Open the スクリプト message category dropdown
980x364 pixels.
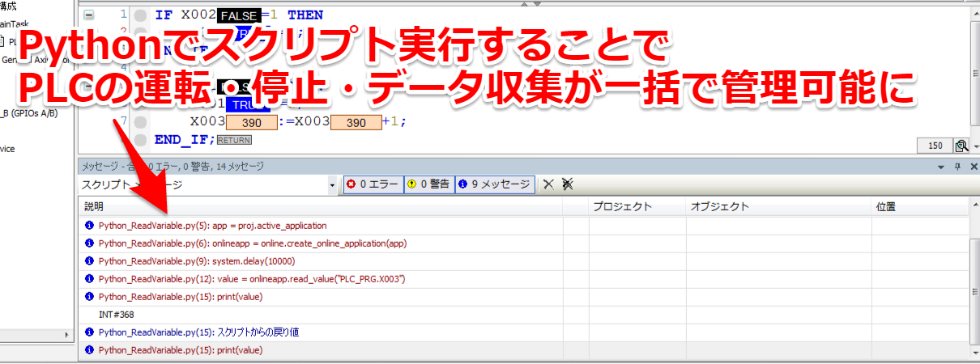(x=332, y=185)
